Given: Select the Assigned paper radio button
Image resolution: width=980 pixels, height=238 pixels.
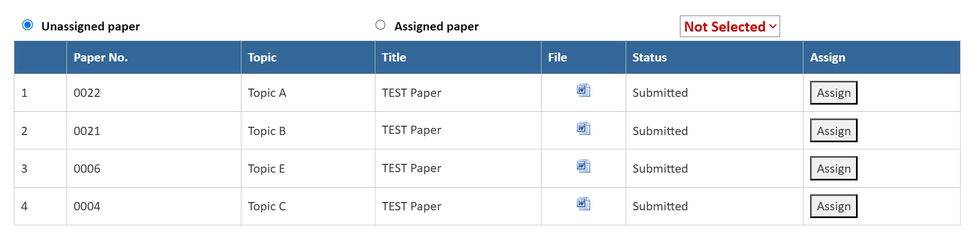Looking at the screenshot, I should [380, 25].
